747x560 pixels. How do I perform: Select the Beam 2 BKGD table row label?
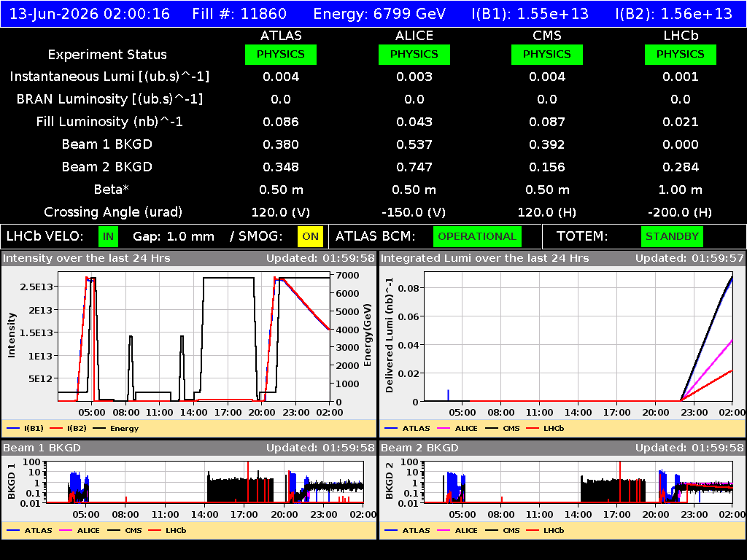click(x=107, y=167)
